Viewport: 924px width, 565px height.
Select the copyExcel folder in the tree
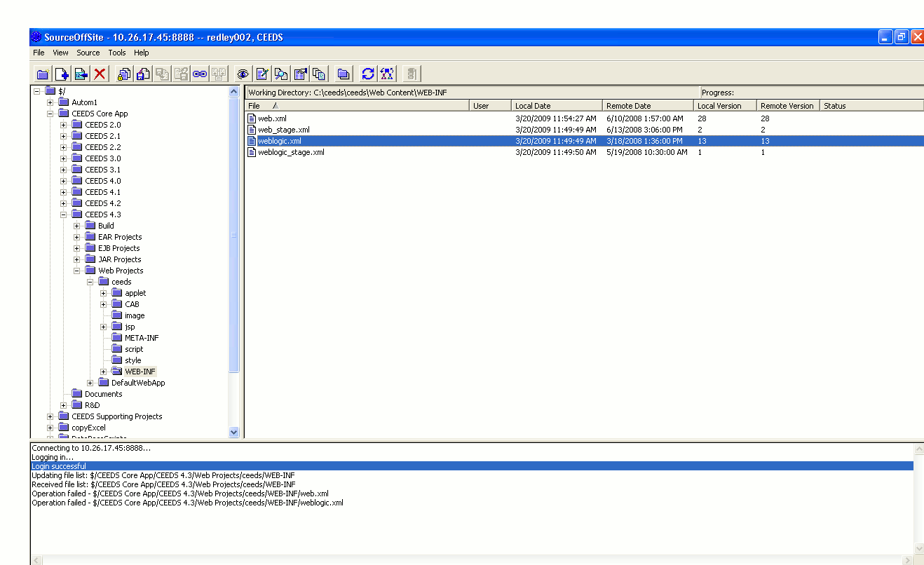click(88, 428)
